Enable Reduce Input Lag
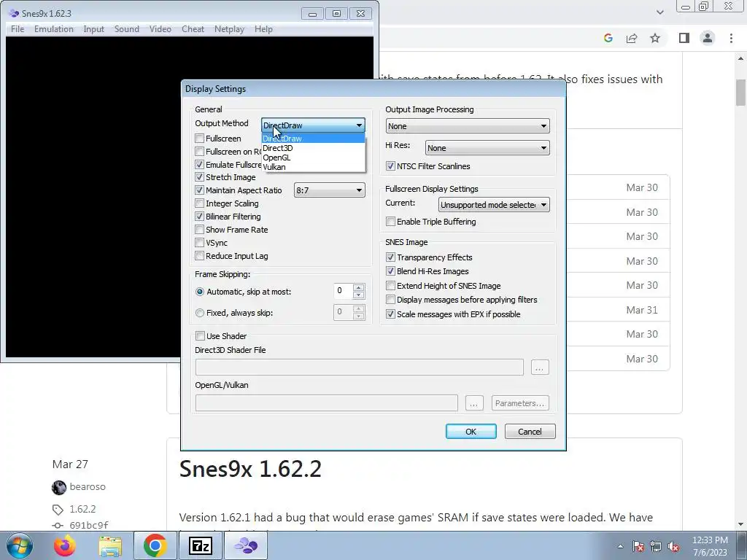The height and width of the screenshot is (560, 747). pos(200,256)
